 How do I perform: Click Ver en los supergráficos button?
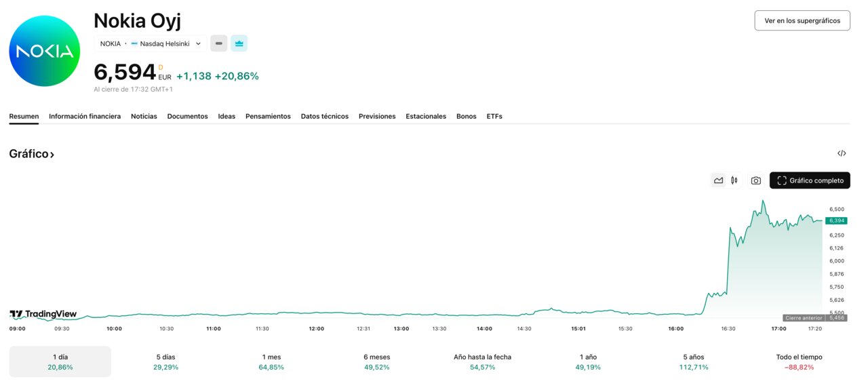pyautogui.click(x=802, y=20)
